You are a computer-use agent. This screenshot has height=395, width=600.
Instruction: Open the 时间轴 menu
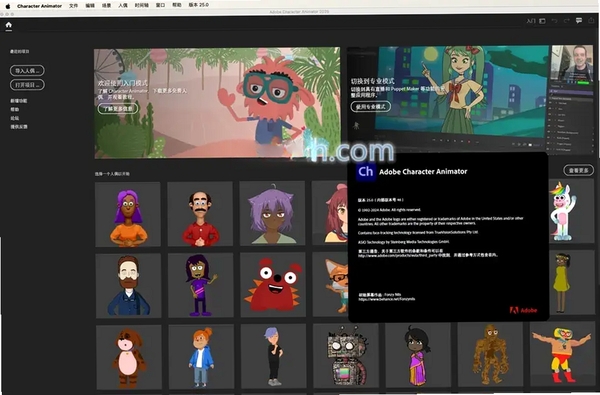click(x=142, y=6)
